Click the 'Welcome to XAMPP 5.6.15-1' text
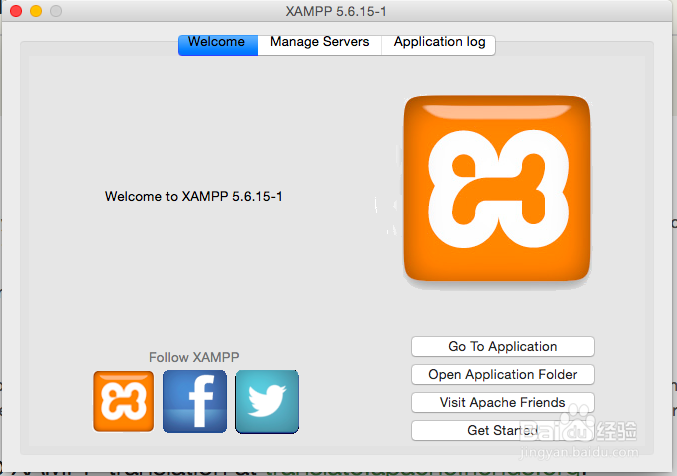 pos(193,197)
